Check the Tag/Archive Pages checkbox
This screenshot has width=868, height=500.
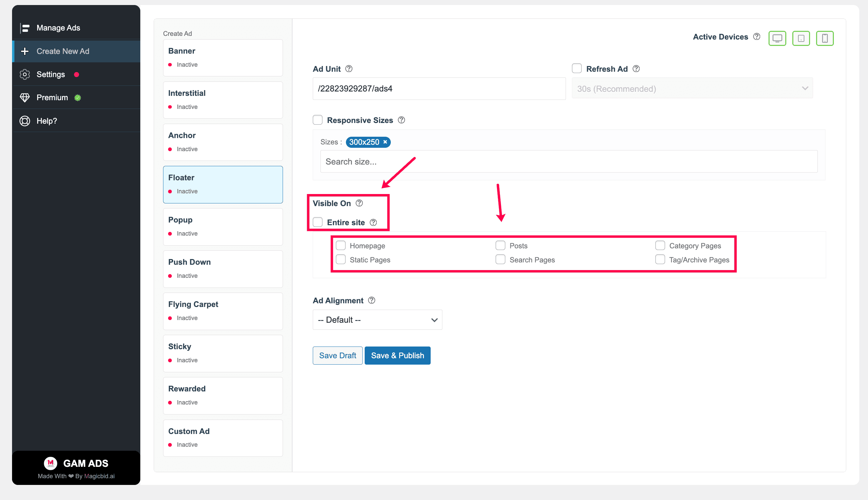point(660,259)
